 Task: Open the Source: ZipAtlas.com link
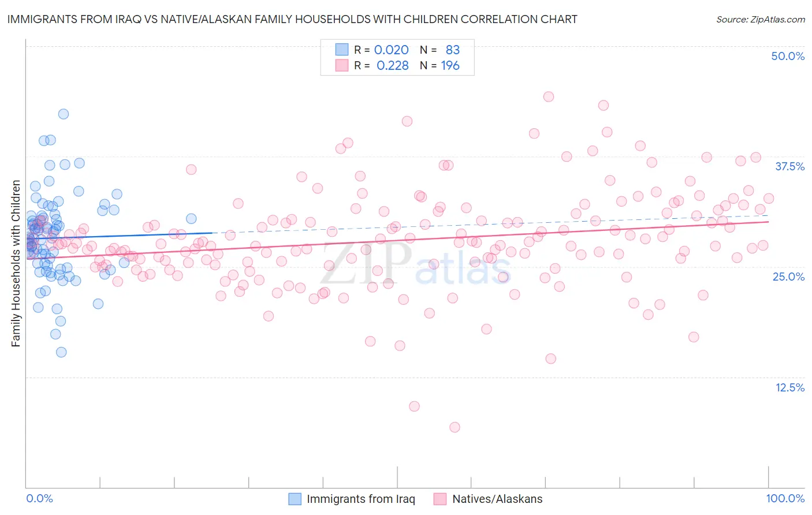pyautogui.click(x=760, y=20)
